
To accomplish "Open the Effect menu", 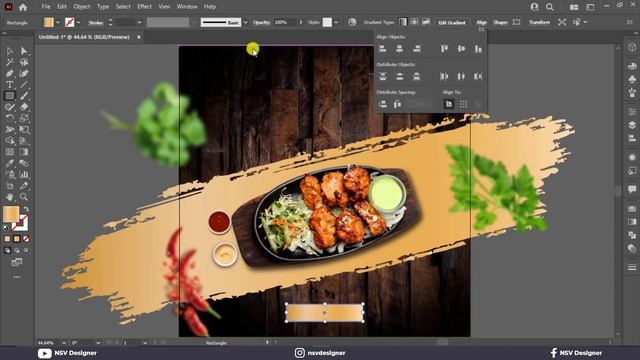I will pyautogui.click(x=144, y=7).
